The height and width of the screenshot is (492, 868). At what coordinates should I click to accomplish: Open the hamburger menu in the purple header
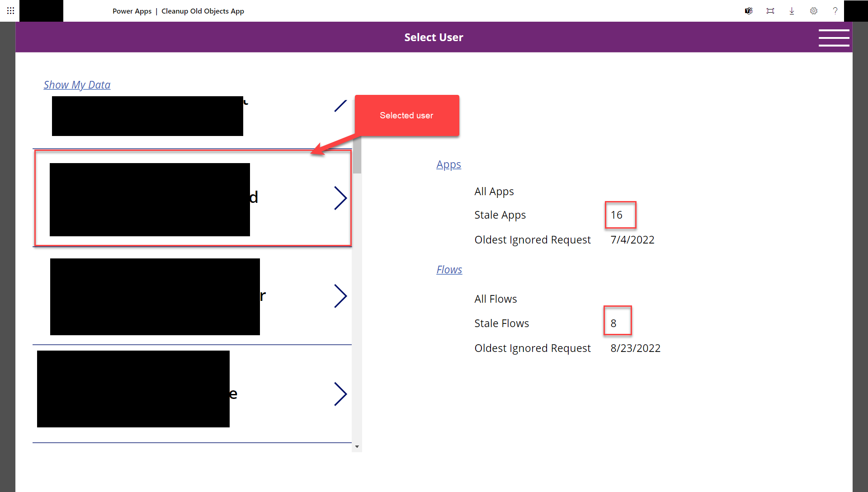[834, 37]
